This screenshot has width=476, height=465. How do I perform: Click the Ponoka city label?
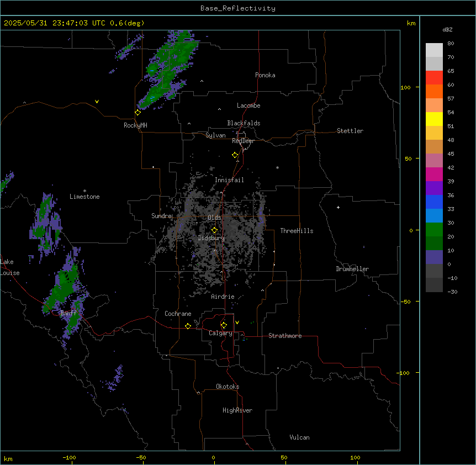265,75
